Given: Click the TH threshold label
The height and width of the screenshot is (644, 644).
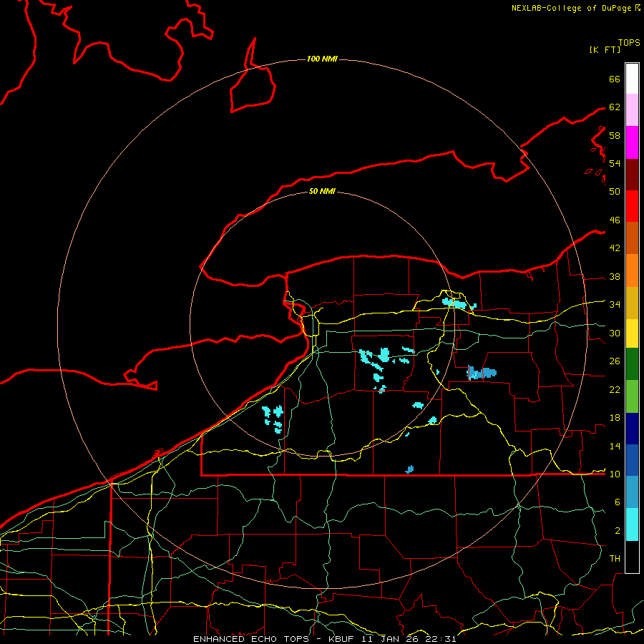Looking at the screenshot, I should [x=615, y=559].
